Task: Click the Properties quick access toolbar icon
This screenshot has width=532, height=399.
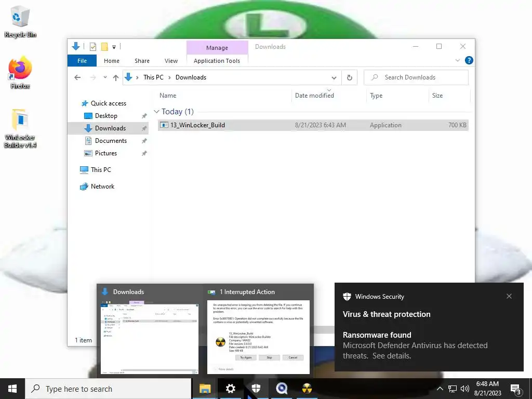Action: 92,46
